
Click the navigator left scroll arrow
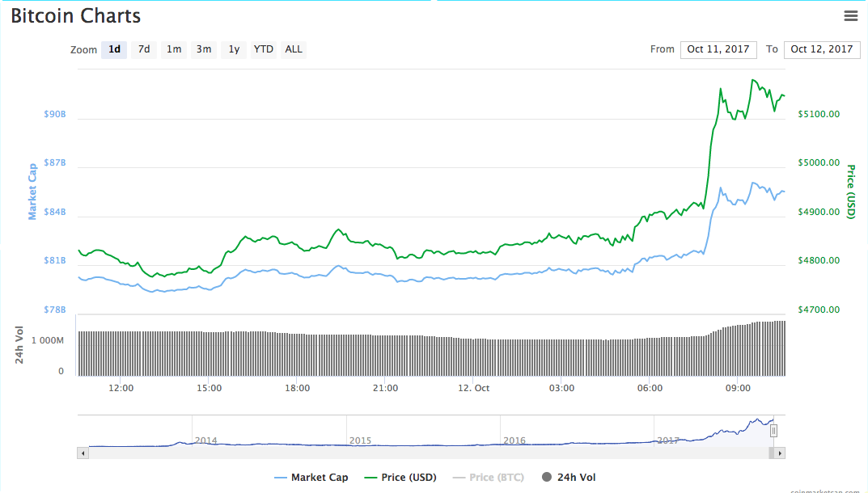click(83, 453)
